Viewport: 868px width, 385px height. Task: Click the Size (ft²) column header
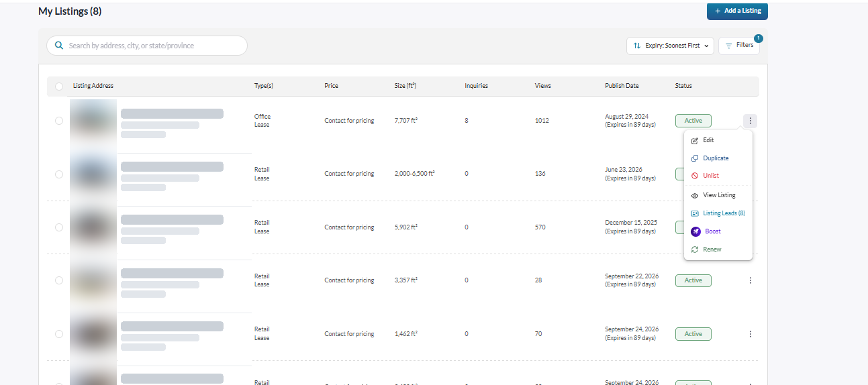pyautogui.click(x=405, y=86)
